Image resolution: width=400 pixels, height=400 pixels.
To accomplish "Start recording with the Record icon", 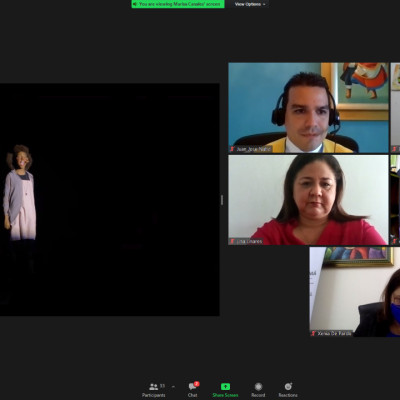I will (258, 386).
